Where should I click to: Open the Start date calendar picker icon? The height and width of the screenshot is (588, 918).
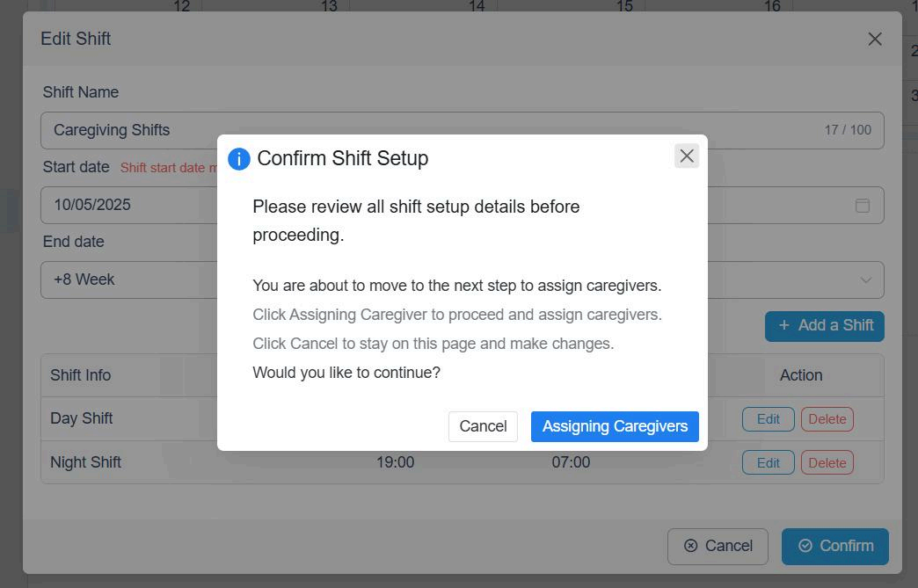863,205
